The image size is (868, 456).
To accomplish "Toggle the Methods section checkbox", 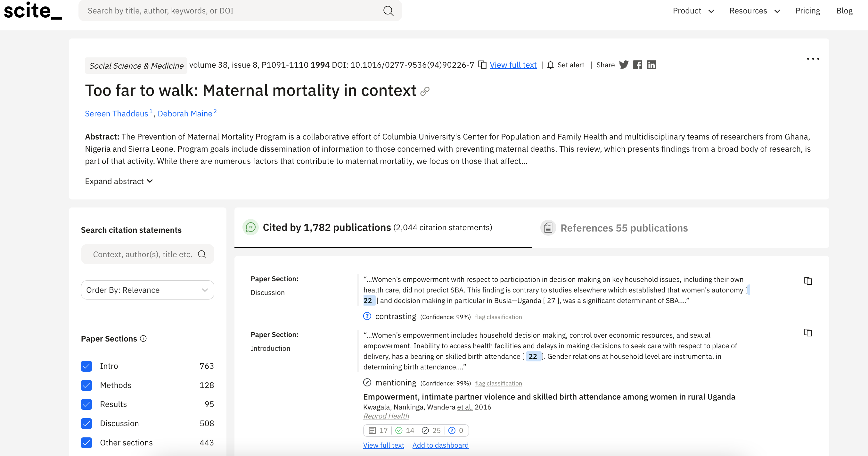I will pyautogui.click(x=86, y=385).
